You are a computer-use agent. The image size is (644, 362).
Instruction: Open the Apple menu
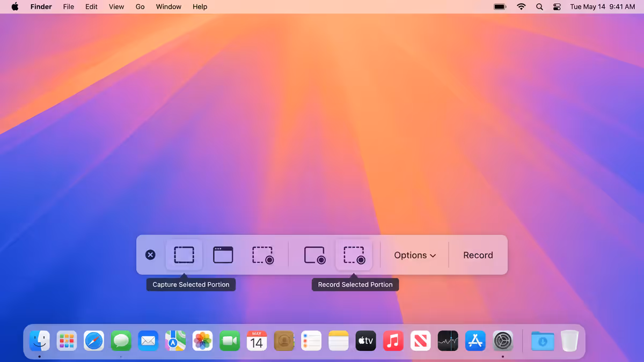[x=15, y=6]
